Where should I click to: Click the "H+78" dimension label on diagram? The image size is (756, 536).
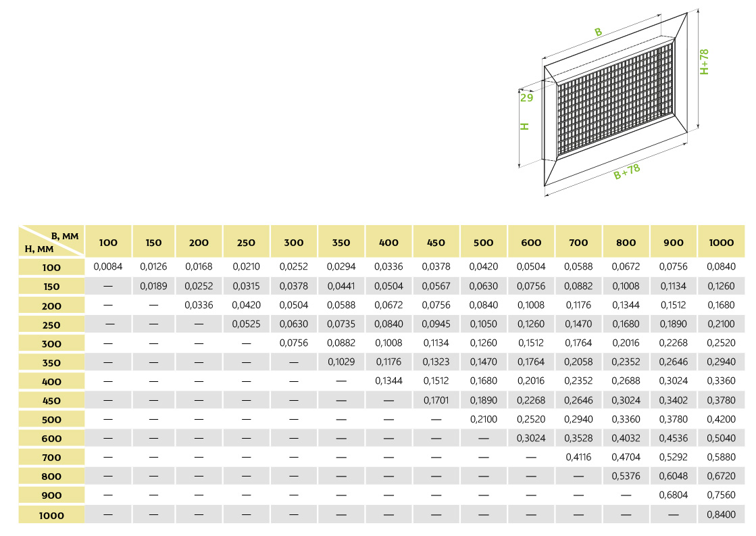point(705,62)
